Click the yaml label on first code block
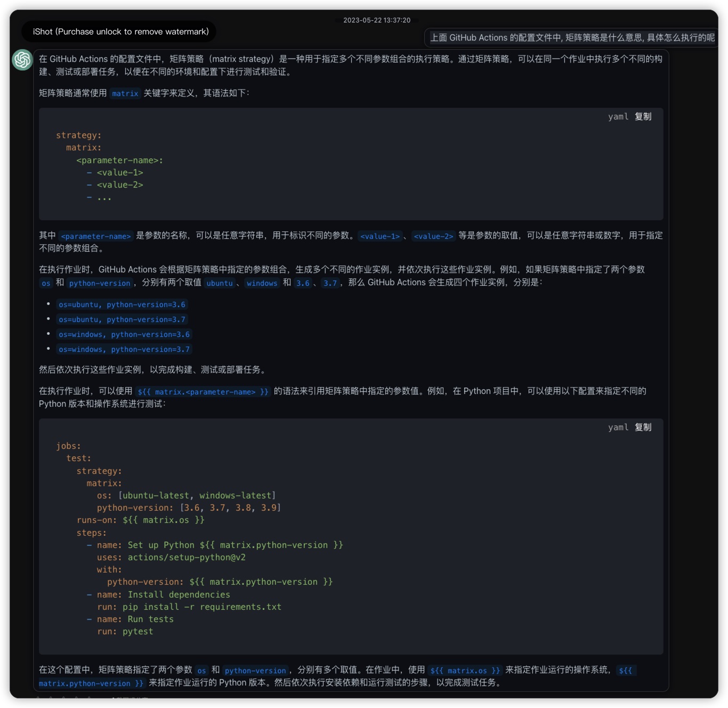Viewport: 728px width, 708px height. tap(618, 117)
